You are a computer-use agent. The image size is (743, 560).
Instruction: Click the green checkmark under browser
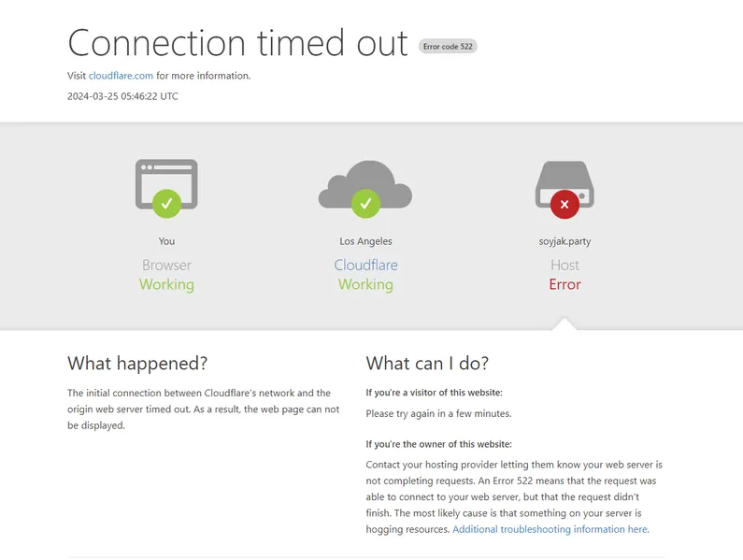(166, 203)
